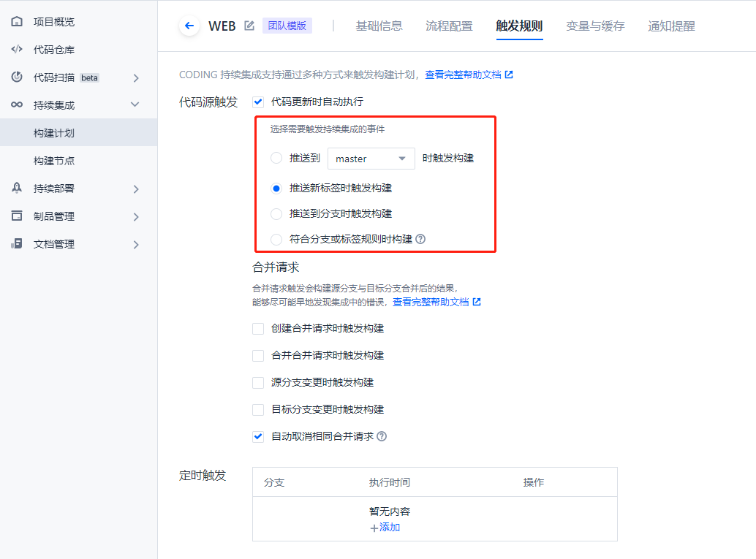Click help icon next to 符合分支或标签规则时构建
756x559 pixels.
421,239
